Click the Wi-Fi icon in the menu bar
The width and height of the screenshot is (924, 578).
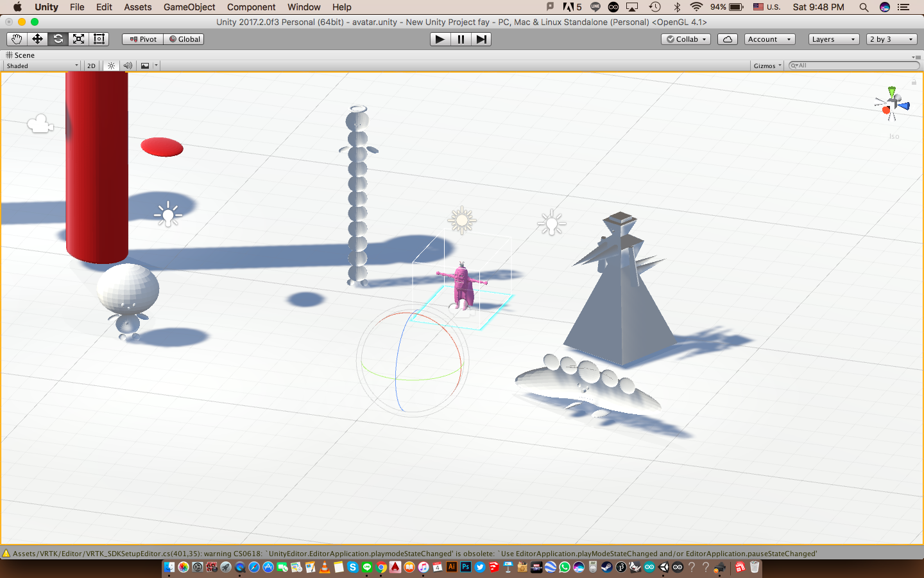696,7
